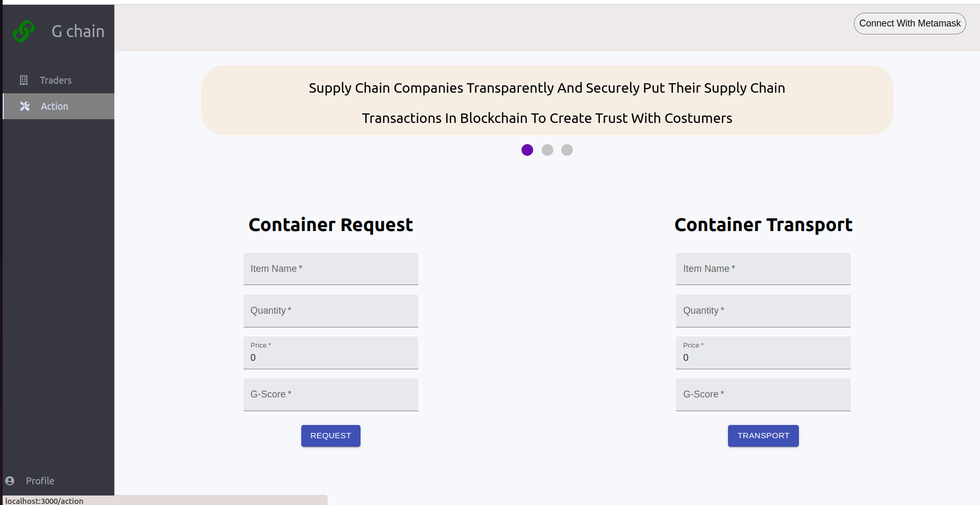Focus Item Name field under Container Transport
The image size is (980, 505).
click(x=763, y=269)
